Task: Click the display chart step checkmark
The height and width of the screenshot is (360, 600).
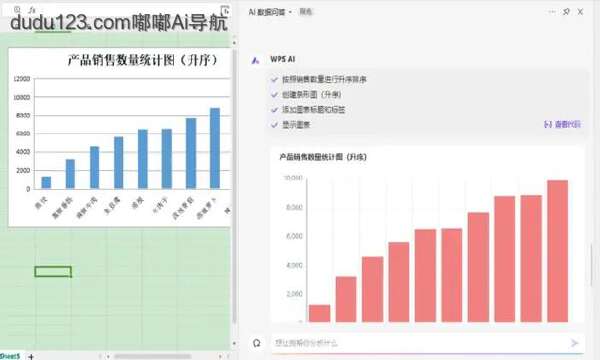Action: (274, 124)
